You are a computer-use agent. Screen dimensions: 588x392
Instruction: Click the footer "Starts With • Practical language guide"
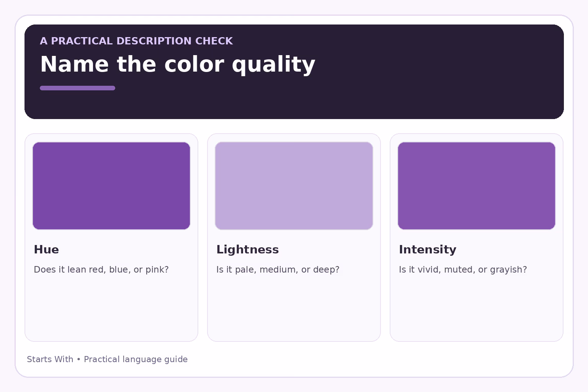click(107, 359)
